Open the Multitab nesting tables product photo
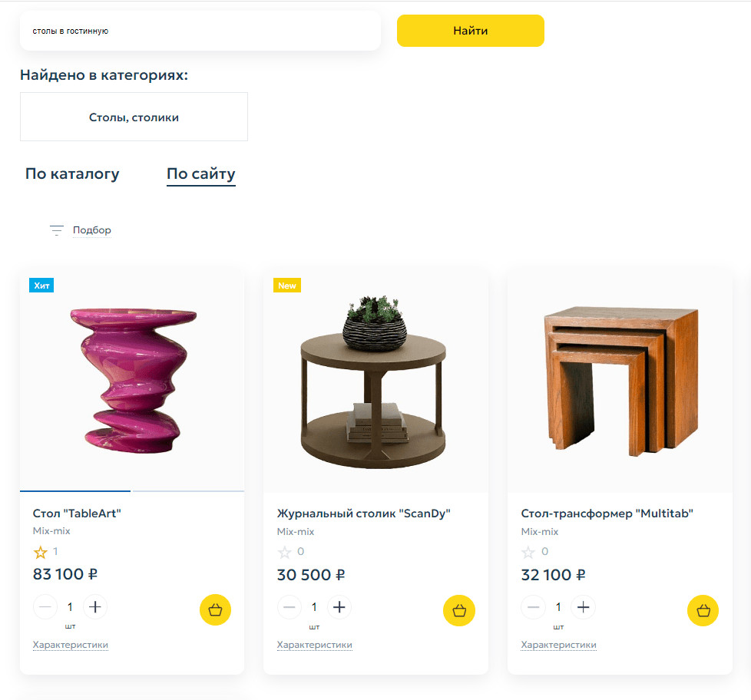Viewport: 751px width, 700px height. tap(620, 378)
